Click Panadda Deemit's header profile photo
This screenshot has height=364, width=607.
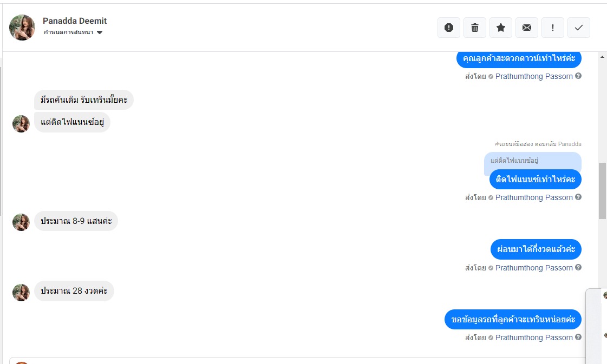pyautogui.click(x=22, y=28)
